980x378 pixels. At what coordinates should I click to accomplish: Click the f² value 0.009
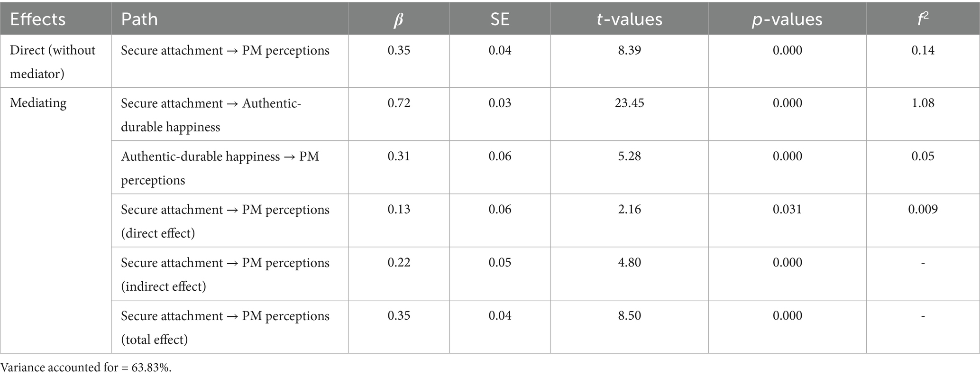[923, 209]
